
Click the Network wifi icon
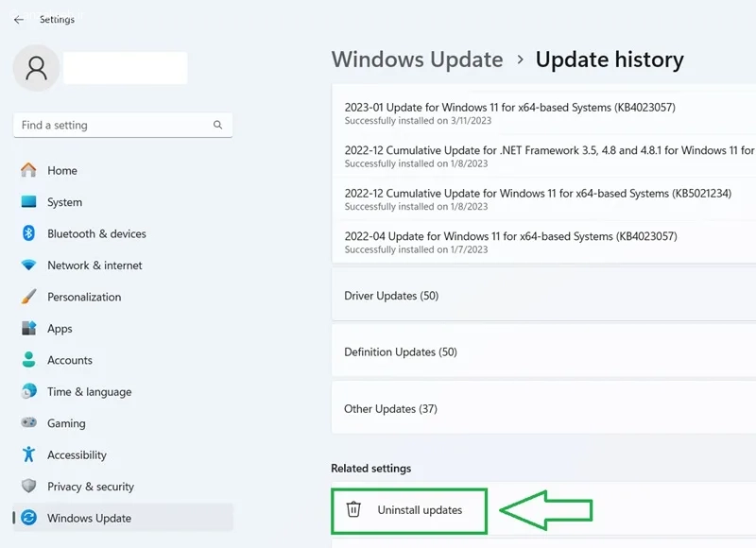tap(28, 265)
